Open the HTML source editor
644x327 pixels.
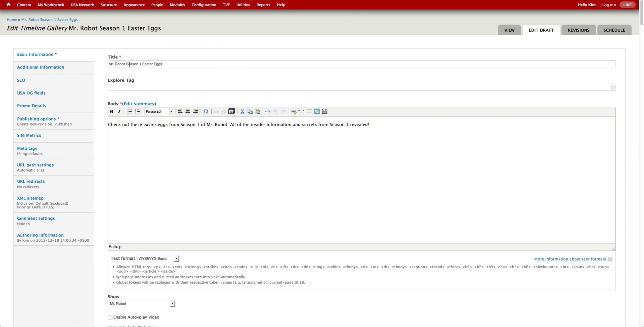(268, 112)
